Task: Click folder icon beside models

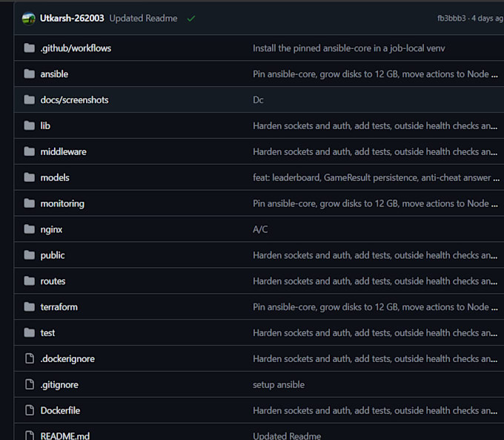Action: [x=29, y=177]
